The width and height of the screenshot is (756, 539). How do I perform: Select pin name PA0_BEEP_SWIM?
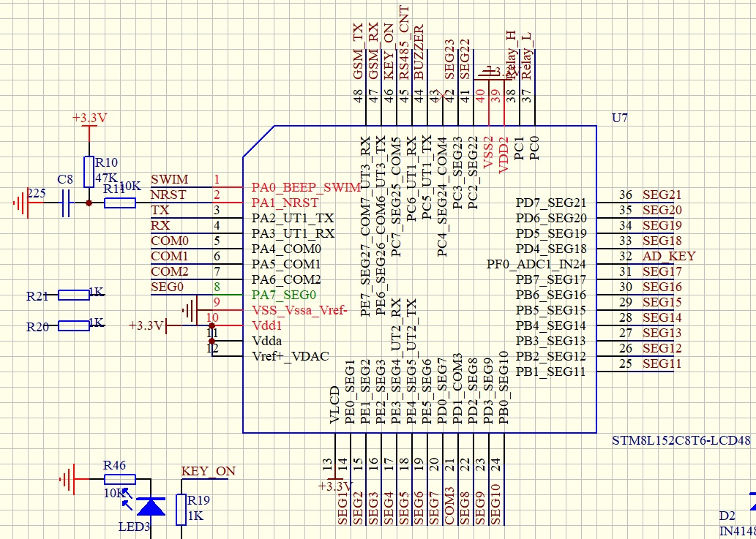pos(306,187)
